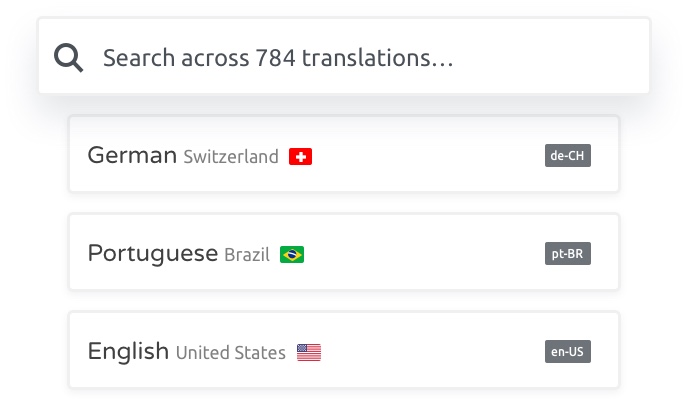Select the de-CH locale badge
The height and width of the screenshot is (401, 688).
point(568,155)
